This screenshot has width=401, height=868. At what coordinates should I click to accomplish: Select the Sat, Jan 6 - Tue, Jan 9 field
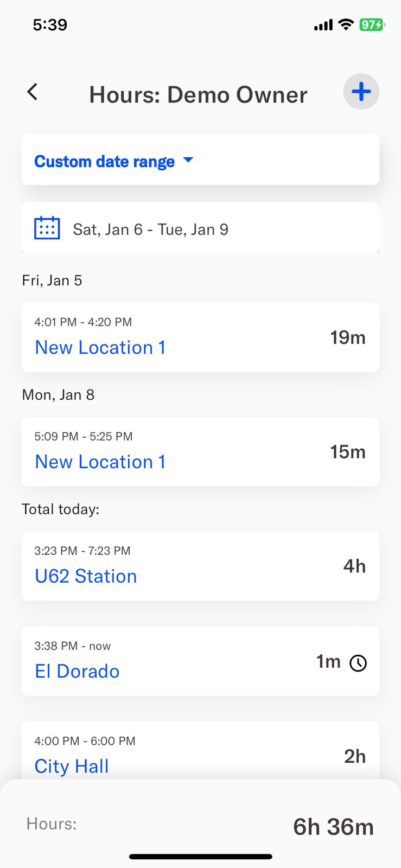pos(151,229)
